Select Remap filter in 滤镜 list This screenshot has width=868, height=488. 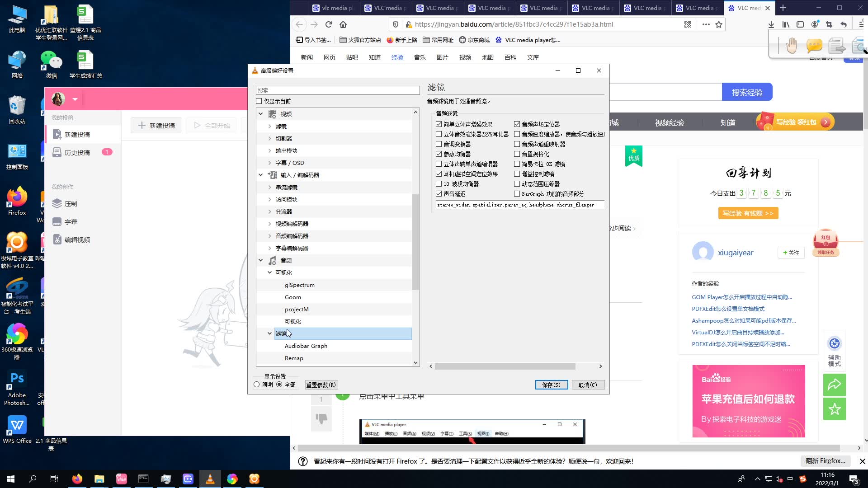click(x=294, y=358)
